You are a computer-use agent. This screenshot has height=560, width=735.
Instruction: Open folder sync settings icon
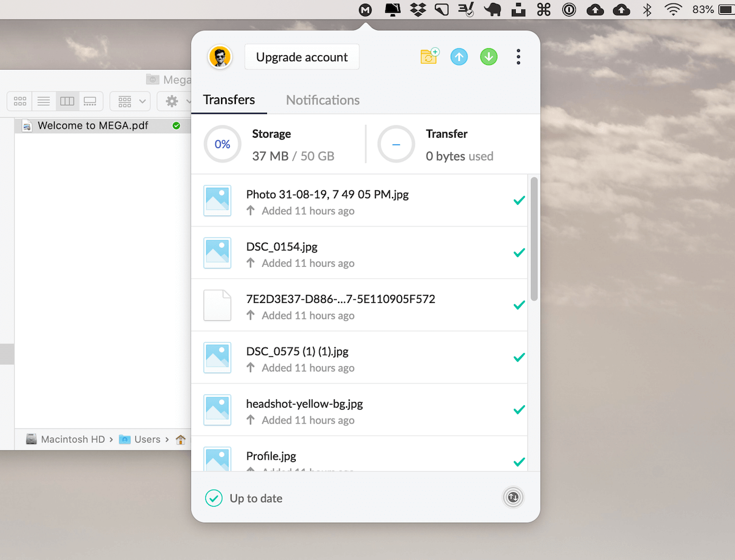[429, 56]
